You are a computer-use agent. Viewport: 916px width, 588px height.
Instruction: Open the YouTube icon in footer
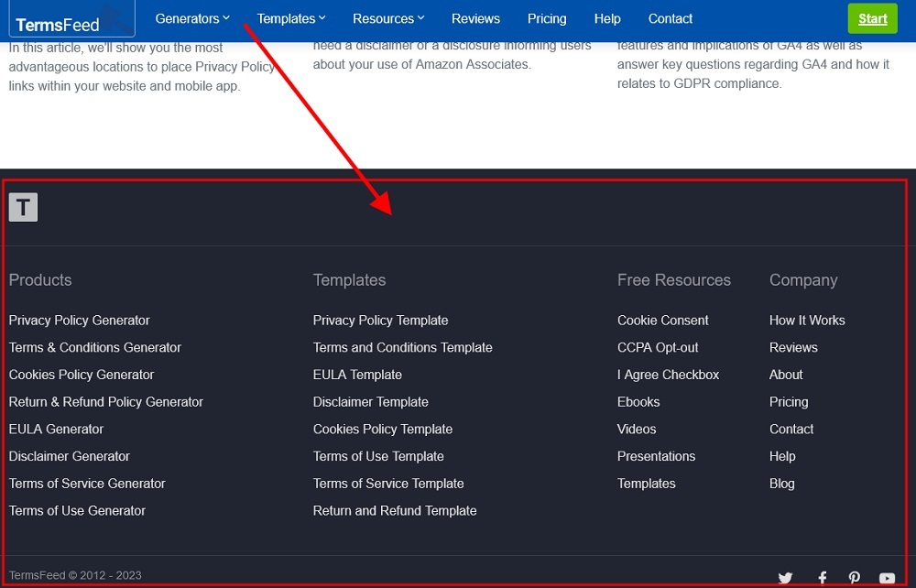pyautogui.click(x=887, y=578)
